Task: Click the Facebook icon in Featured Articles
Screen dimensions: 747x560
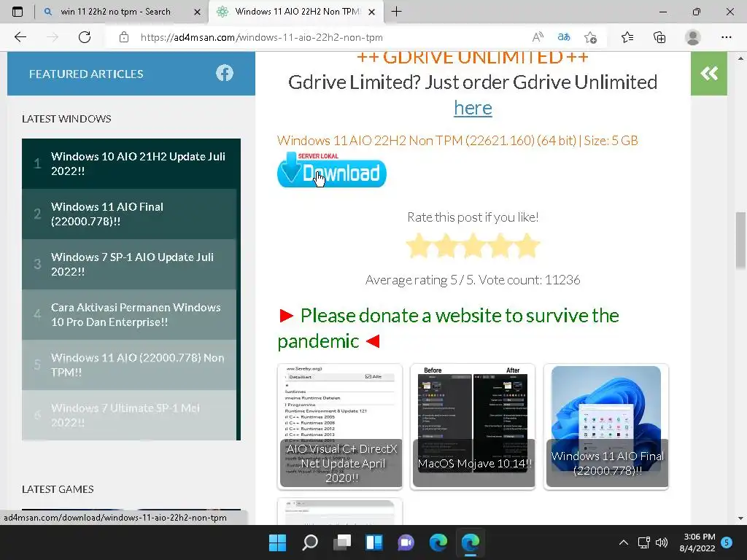Action: [225, 73]
